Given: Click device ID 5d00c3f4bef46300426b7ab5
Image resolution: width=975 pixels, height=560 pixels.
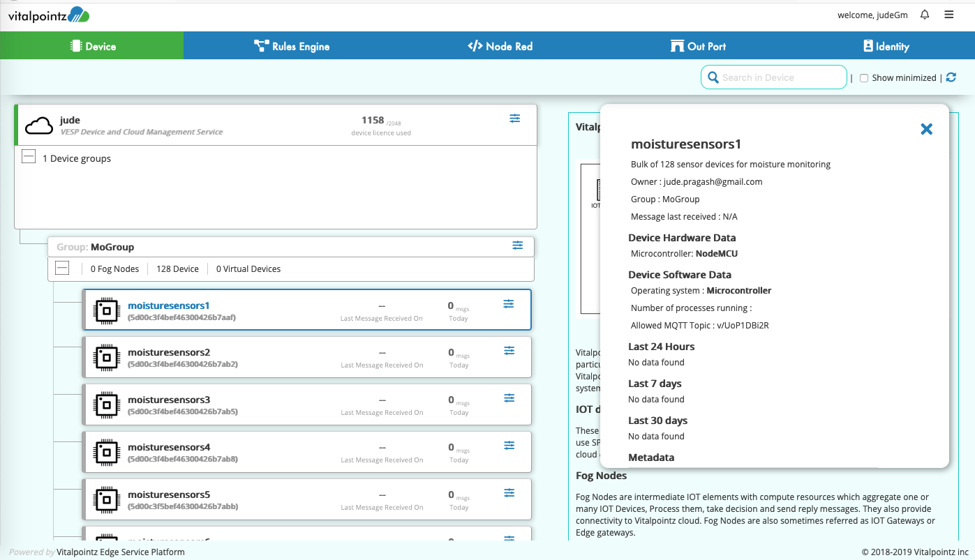Looking at the screenshot, I should (x=183, y=411).
